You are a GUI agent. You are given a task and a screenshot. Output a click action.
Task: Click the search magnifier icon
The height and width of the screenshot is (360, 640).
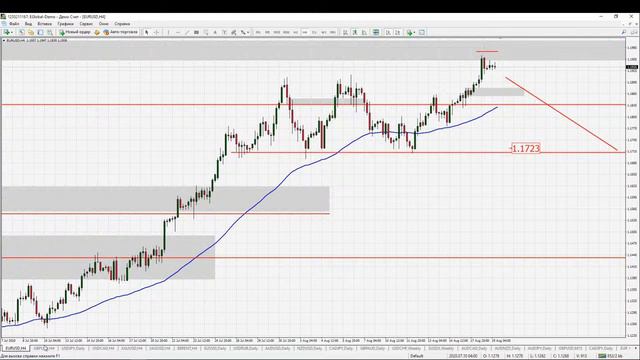tap(624, 32)
